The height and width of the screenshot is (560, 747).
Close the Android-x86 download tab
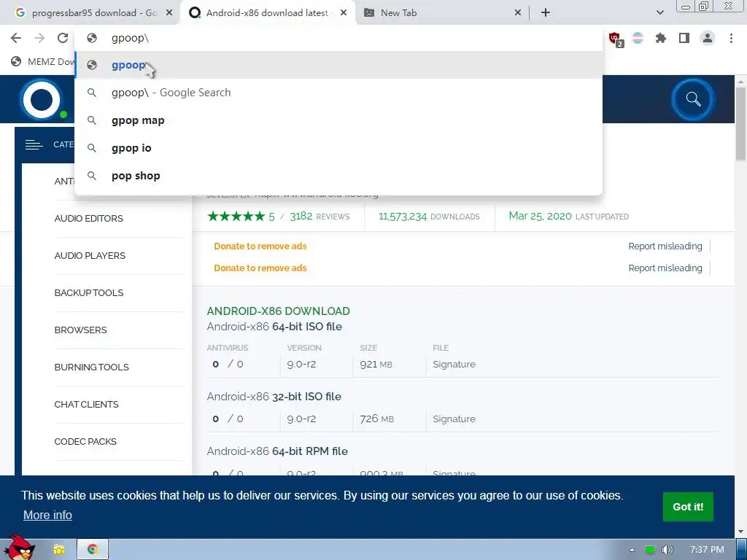pos(344,13)
